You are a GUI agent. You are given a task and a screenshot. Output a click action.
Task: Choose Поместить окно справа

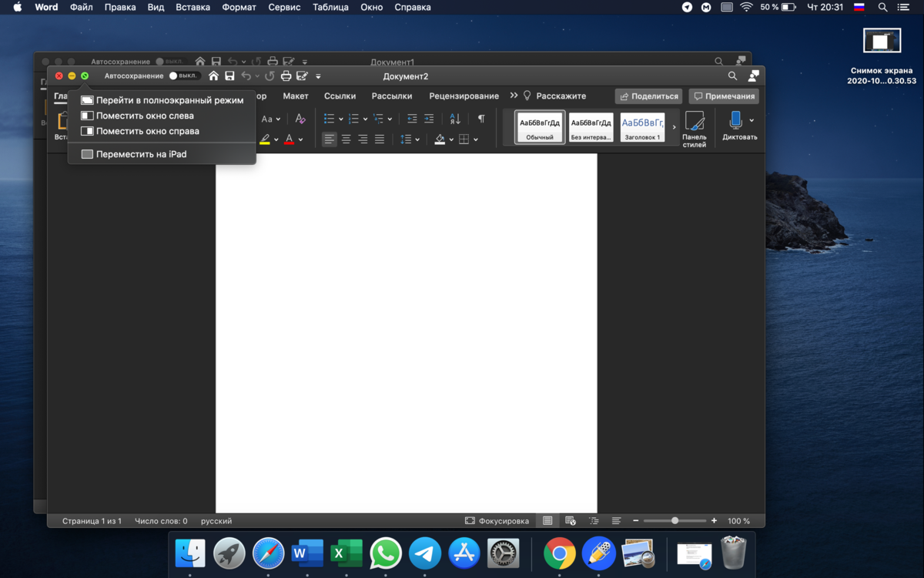[x=162, y=131]
